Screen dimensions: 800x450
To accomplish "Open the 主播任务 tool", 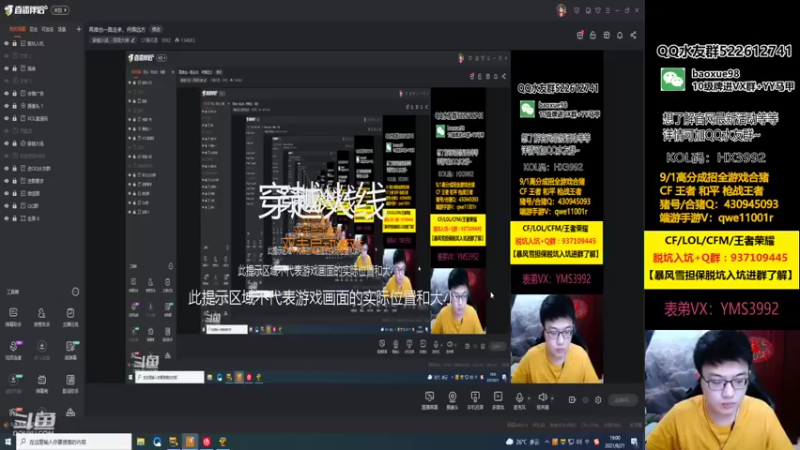I will point(70,316).
